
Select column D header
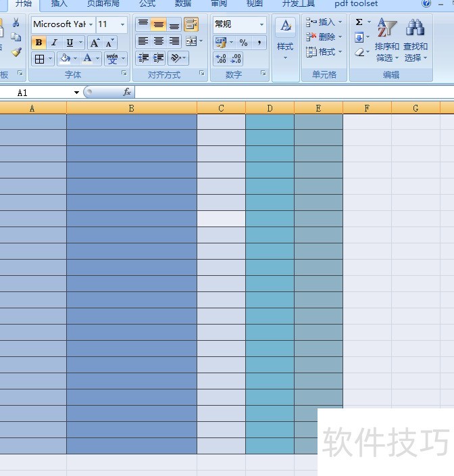tap(270, 108)
